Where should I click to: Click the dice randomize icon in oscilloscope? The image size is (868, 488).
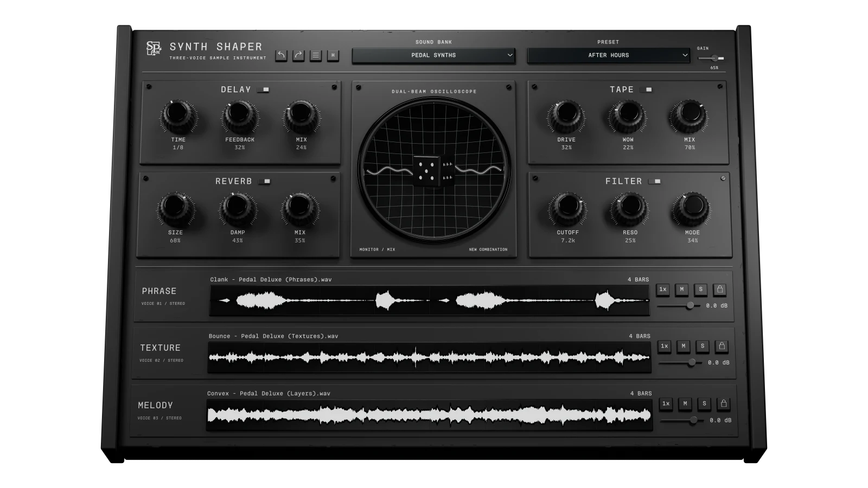click(x=433, y=171)
